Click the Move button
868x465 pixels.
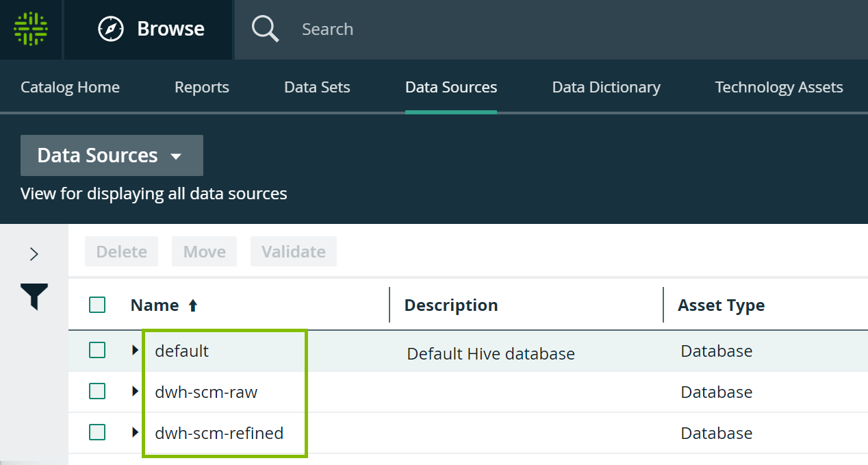[204, 251]
